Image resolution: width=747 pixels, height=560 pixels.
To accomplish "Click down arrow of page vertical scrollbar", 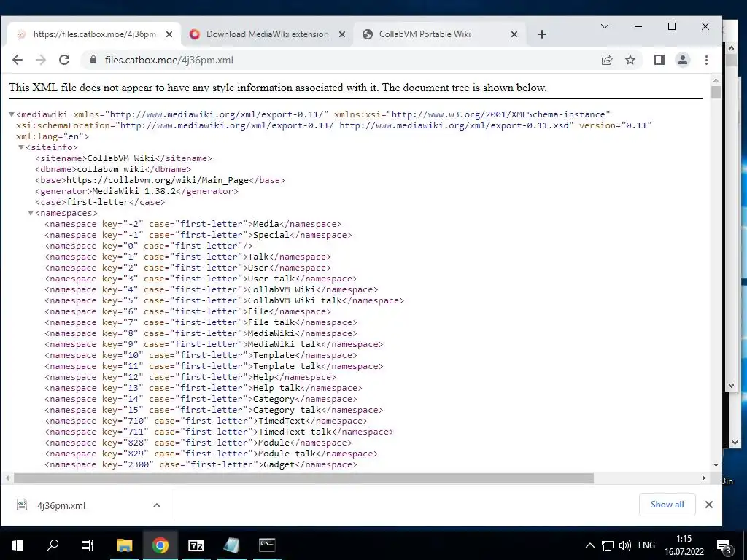I will 716,464.
